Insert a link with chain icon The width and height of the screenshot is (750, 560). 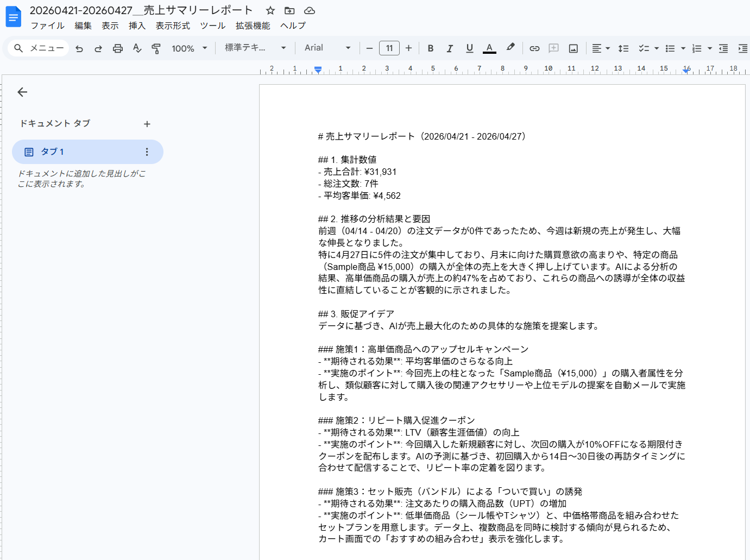pos(534,48)
